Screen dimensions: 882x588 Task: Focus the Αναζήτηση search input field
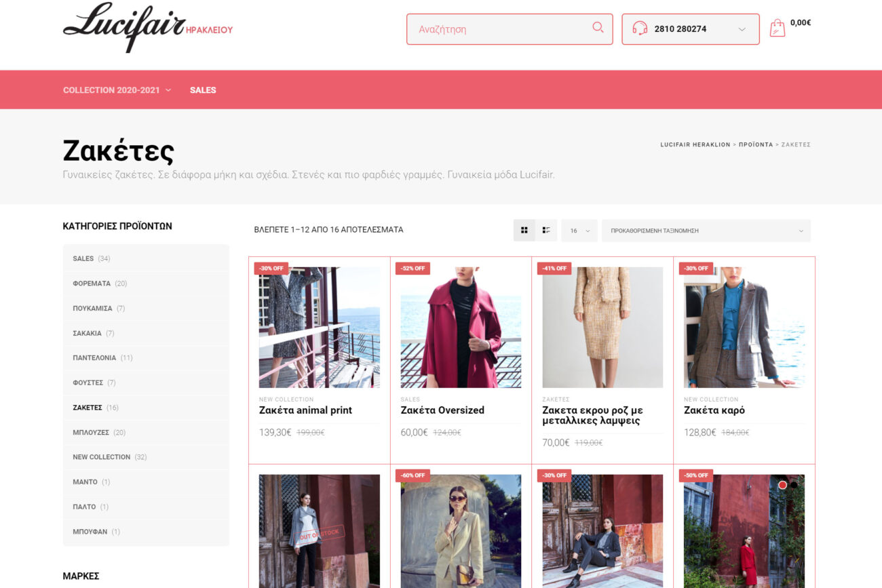(x=499, y=29)
